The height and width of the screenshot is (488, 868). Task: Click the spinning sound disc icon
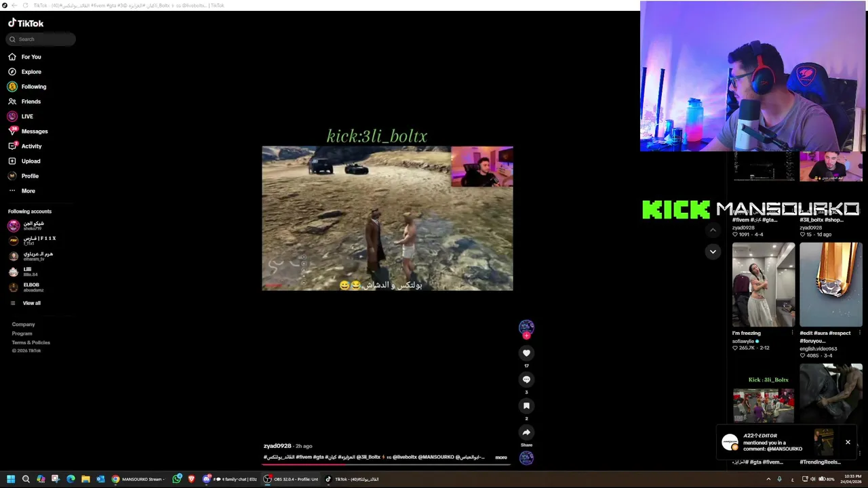tap(526, 458)
